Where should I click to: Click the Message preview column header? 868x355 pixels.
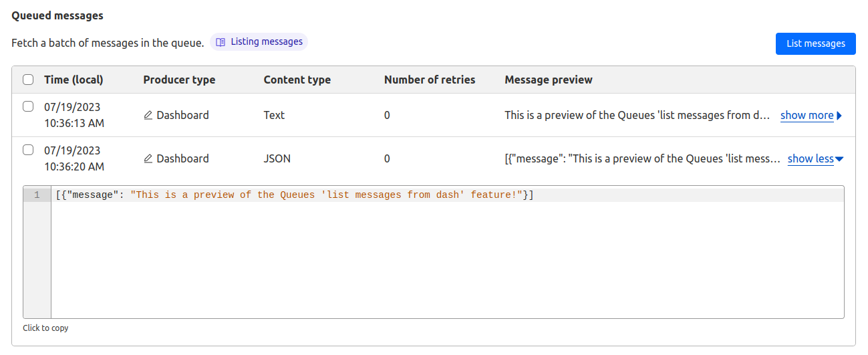tap(548, 80)
